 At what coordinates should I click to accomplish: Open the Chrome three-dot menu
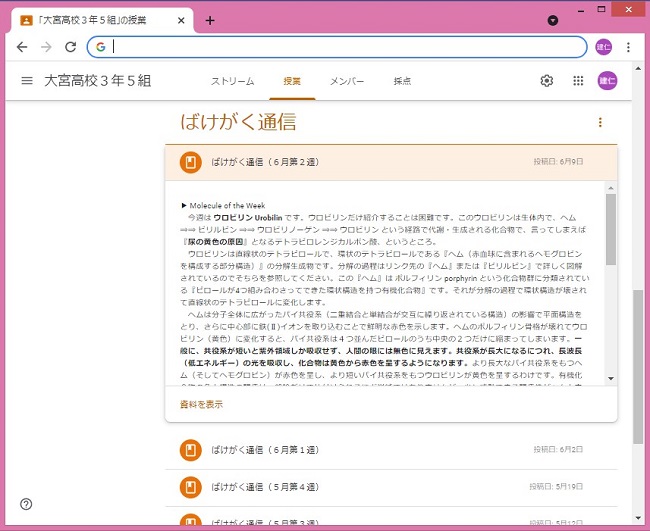click(629, 47)
